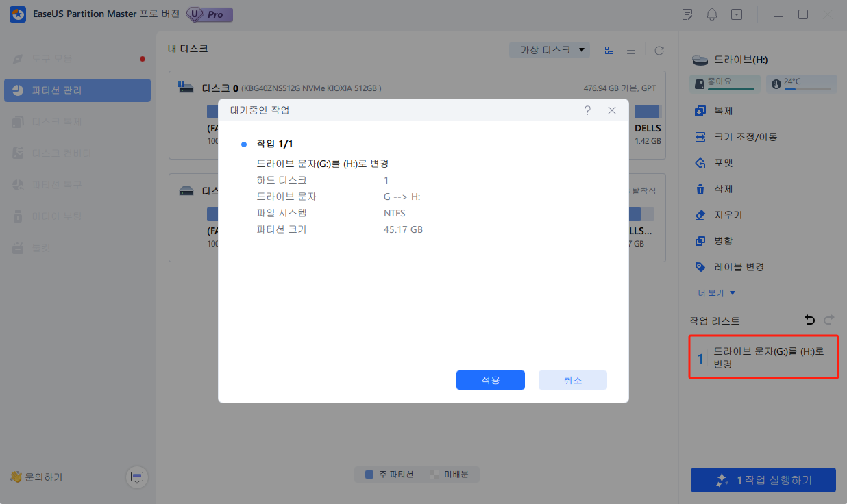Viewport: 847px width, 504px height.
Task: Refresh the disk list
Action: [659, 49]
